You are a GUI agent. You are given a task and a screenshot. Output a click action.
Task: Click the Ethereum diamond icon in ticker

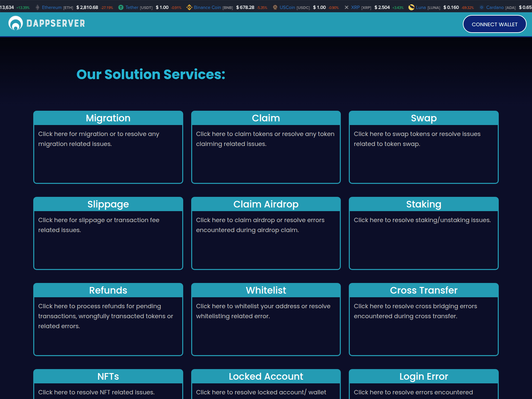point(38,7)
